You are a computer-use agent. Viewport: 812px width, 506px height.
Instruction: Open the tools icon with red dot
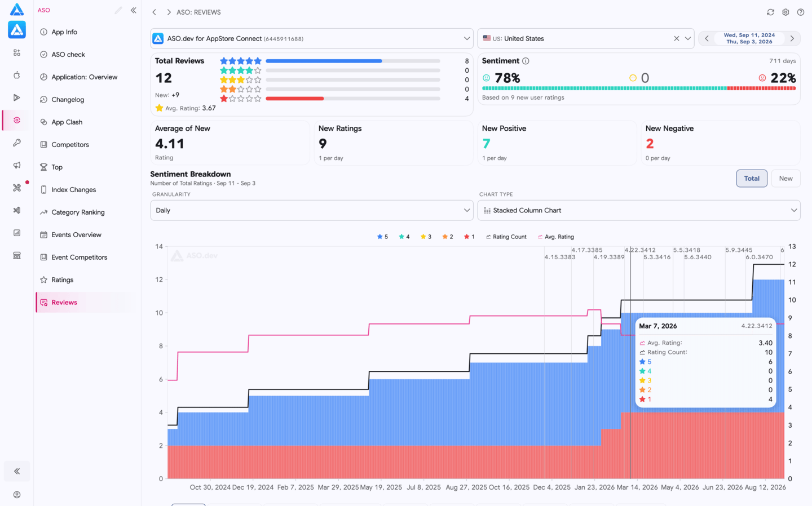coord(17,188)
